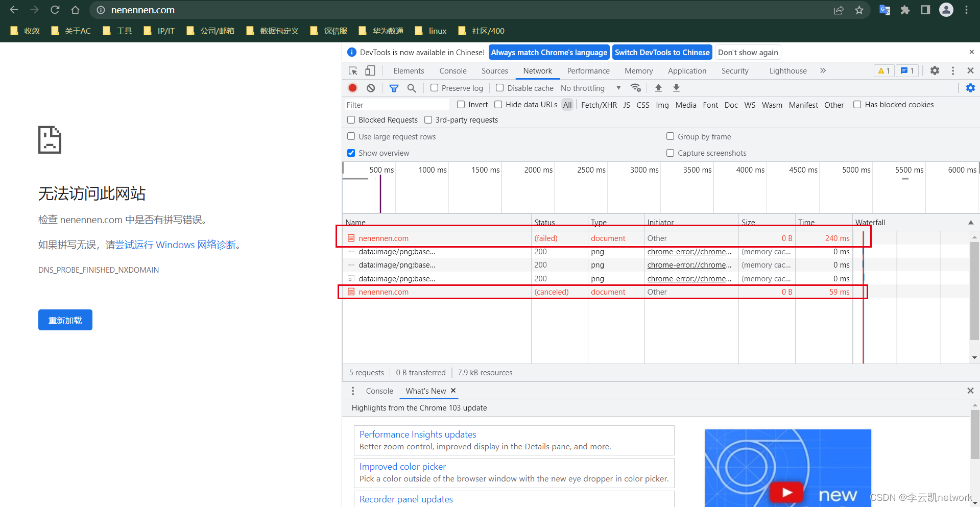The width and height of the screenshot is (980, 507).
Task: Share this page via the share icon
Action: pyautogui.click(x=839, y=10)
